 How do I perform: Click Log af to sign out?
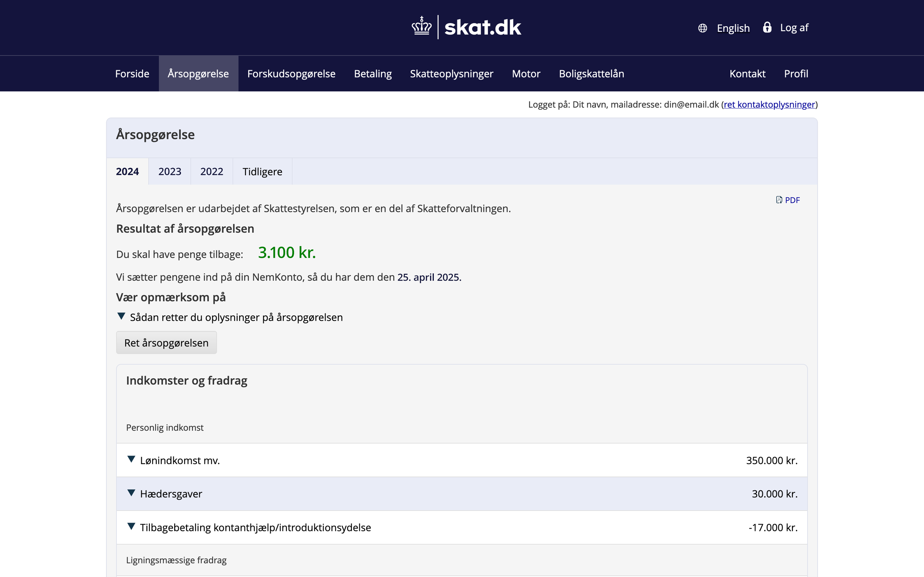pos(794,28)
